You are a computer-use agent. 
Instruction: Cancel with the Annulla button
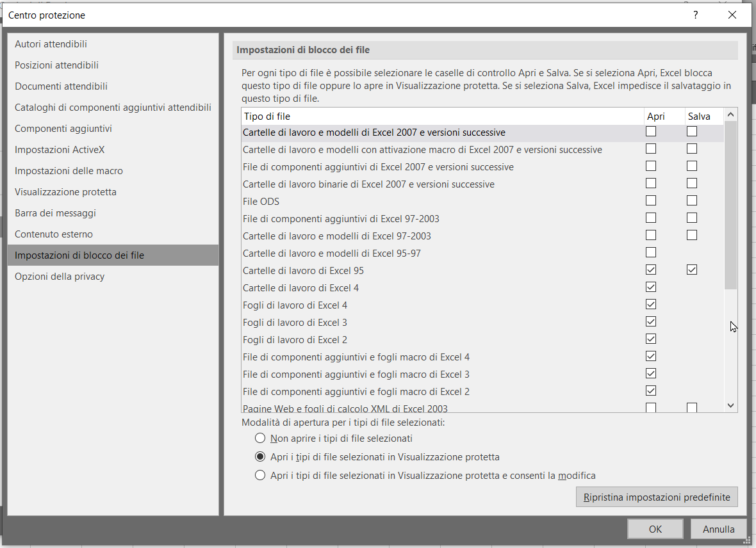tap(718, 529)
